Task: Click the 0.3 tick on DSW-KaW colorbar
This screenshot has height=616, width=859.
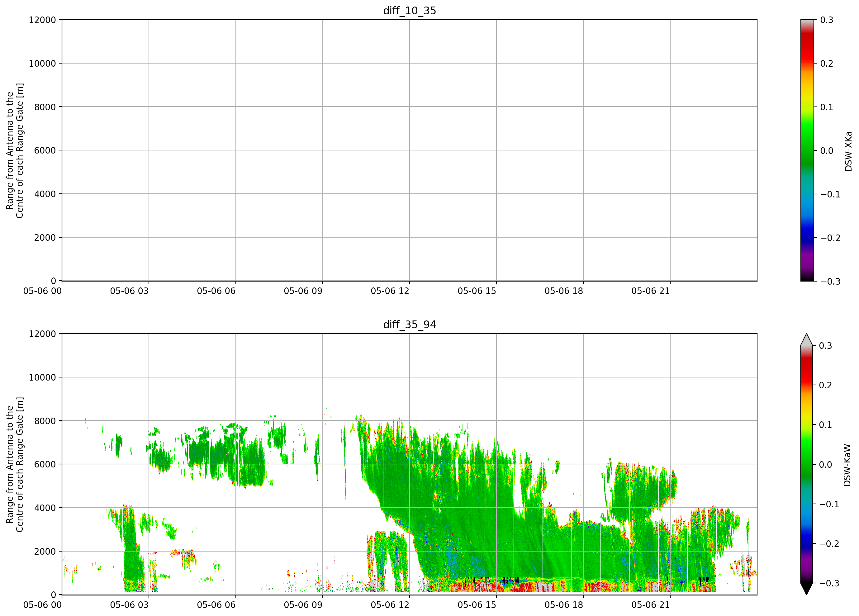Action: click(x=826, y=345)
